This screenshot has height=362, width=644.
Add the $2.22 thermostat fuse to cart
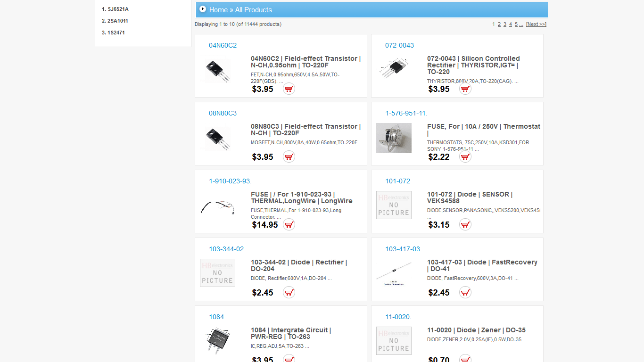[x=465, y=156]
